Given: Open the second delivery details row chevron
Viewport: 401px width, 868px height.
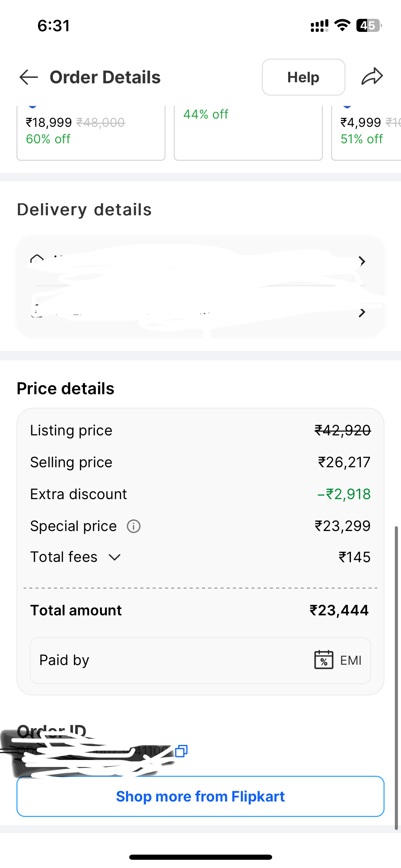Looking at the screenshot, I should [362, 313].
